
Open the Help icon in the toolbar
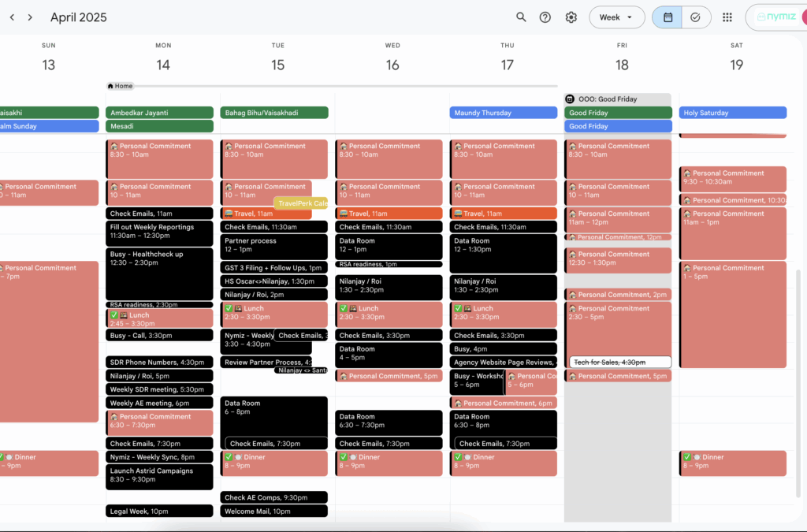[x=546, y=17]
